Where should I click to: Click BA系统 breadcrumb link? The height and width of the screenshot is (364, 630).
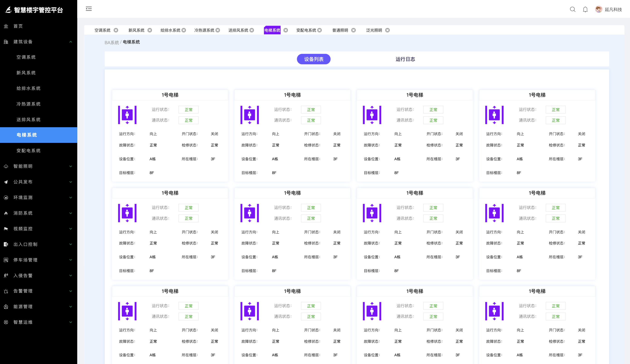coord(111,42)
